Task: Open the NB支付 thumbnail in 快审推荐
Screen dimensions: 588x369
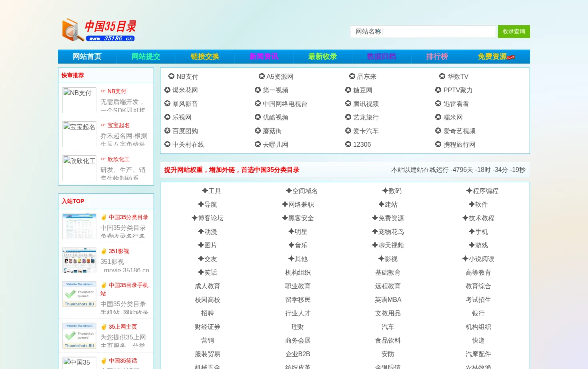Action: tap(80, 100)
